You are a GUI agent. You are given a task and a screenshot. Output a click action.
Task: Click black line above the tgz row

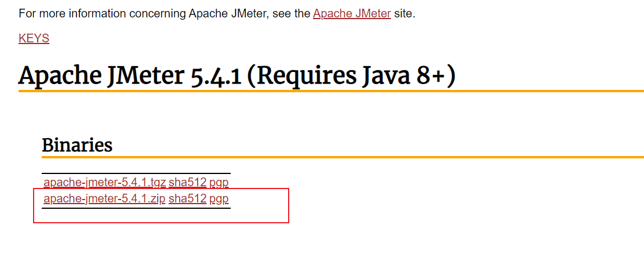pos(136,173)
